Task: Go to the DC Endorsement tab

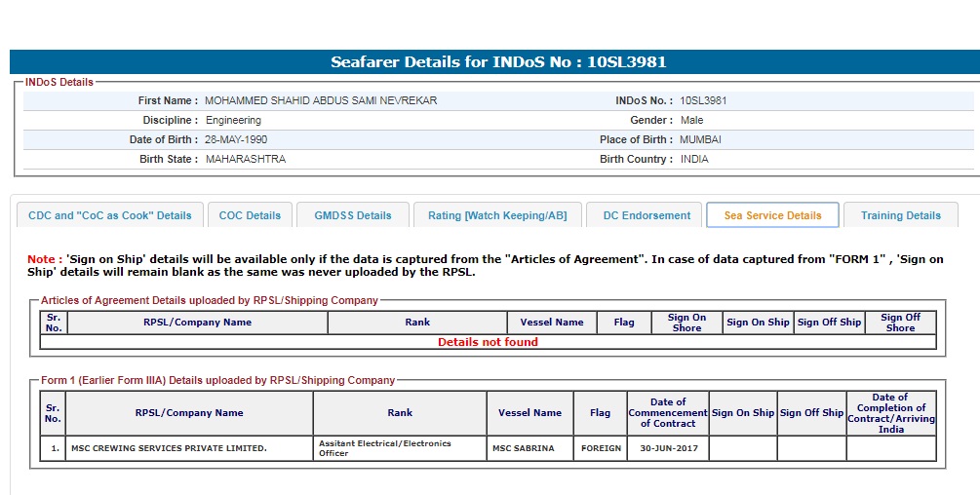Action: [647, 215]
